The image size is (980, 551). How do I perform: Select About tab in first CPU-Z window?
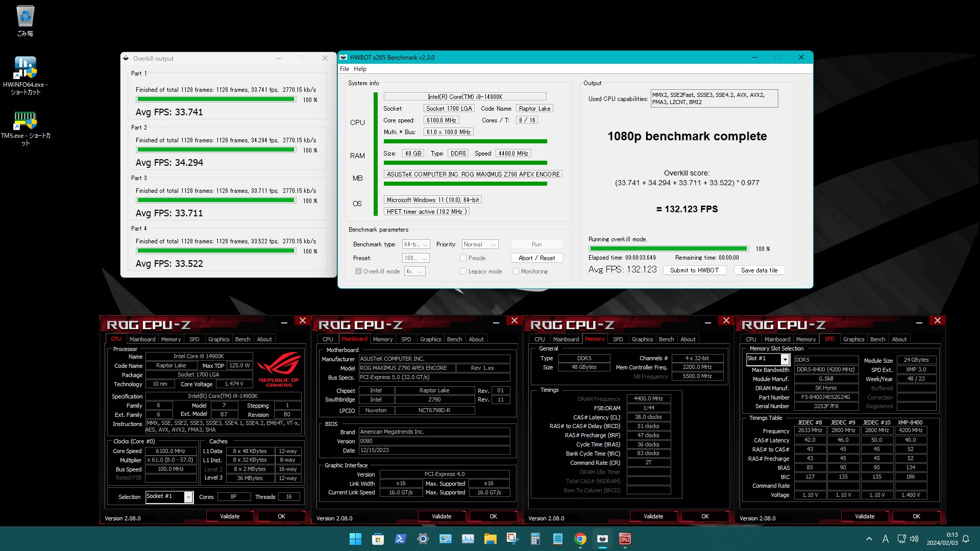(x=264, y=339)
